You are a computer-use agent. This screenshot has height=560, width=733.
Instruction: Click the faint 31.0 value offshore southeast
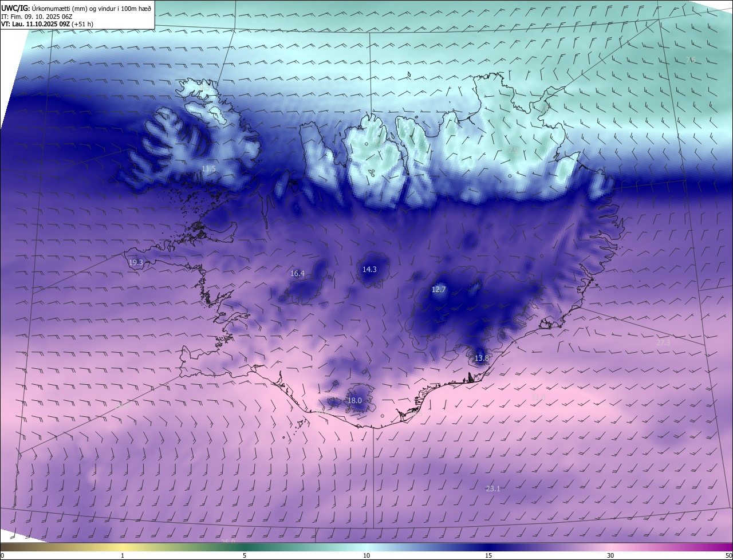(538, 397)
